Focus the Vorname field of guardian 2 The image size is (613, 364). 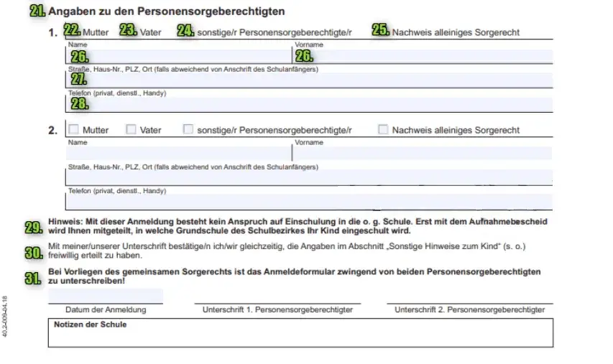click(x=423, y=153)
